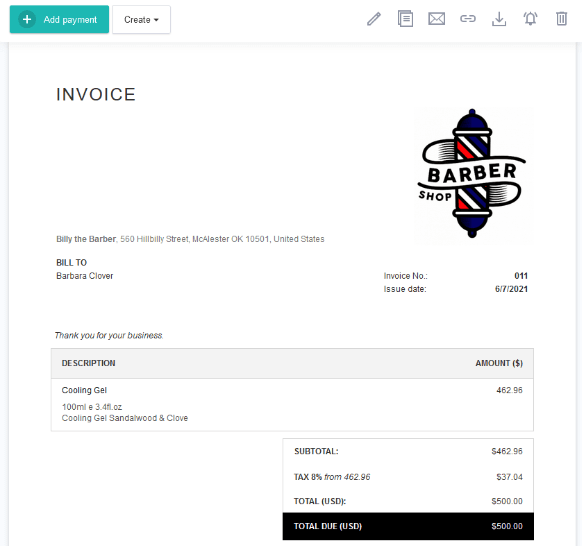Click the subtotal value $462.96
Viewport: 582px width, 546px height.
[x=507, y=451]
